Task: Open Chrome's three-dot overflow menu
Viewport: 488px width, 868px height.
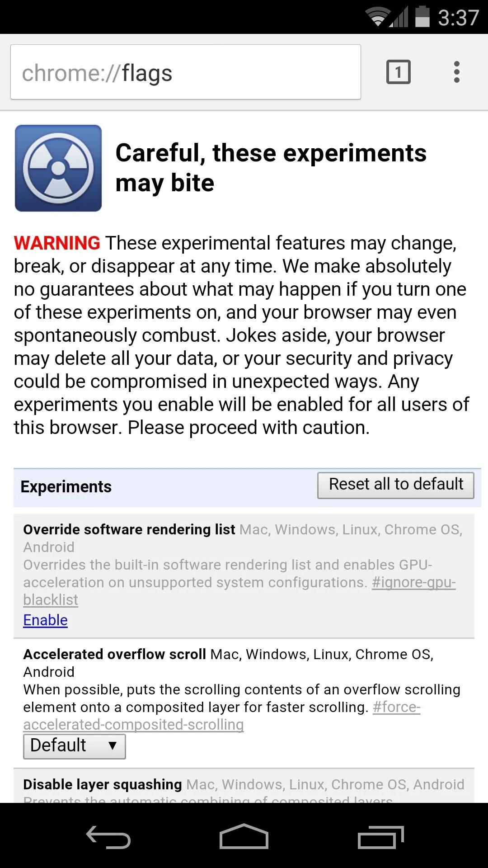Action: coord(457,72)
